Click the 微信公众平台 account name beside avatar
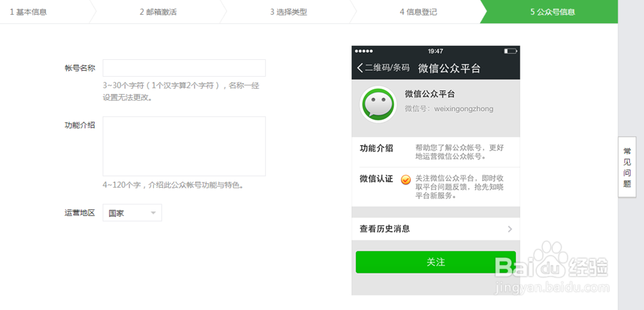 pyautogui.click(x=430, y=94)
